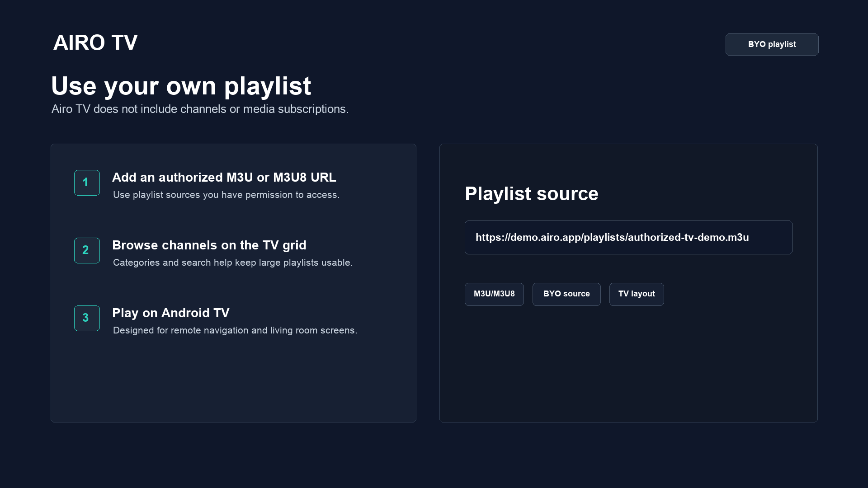Click the 'Playlist source' heading
This screenshot has width=868, height=488.
532,194
